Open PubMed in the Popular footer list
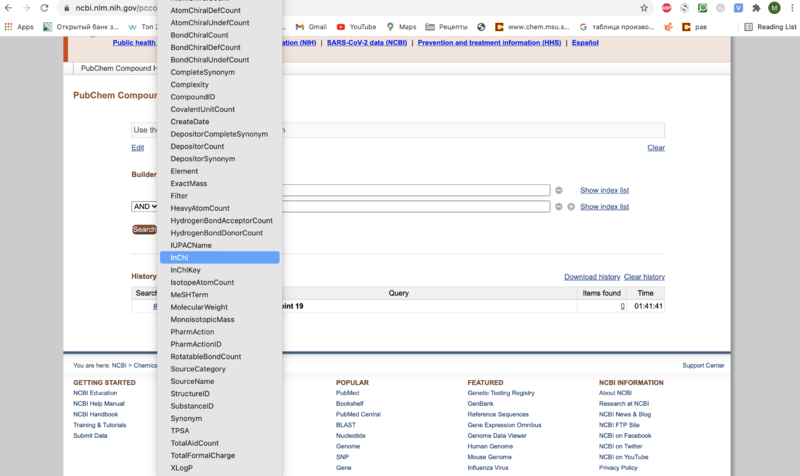800x476 pixels. tap(347, 393)
